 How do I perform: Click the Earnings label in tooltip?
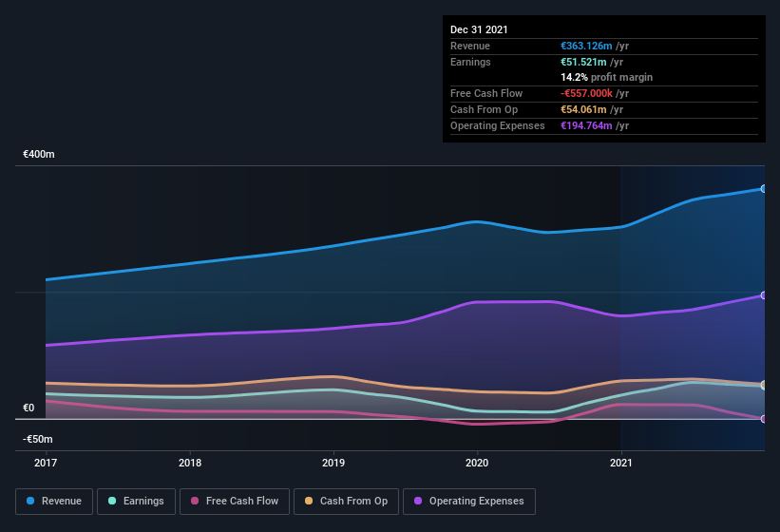[470, 62]
